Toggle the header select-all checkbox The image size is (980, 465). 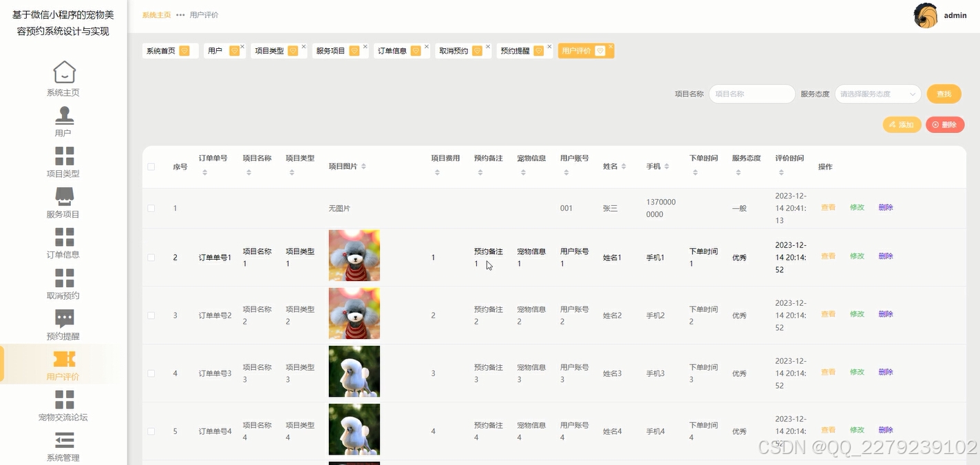tap(151, 167)
